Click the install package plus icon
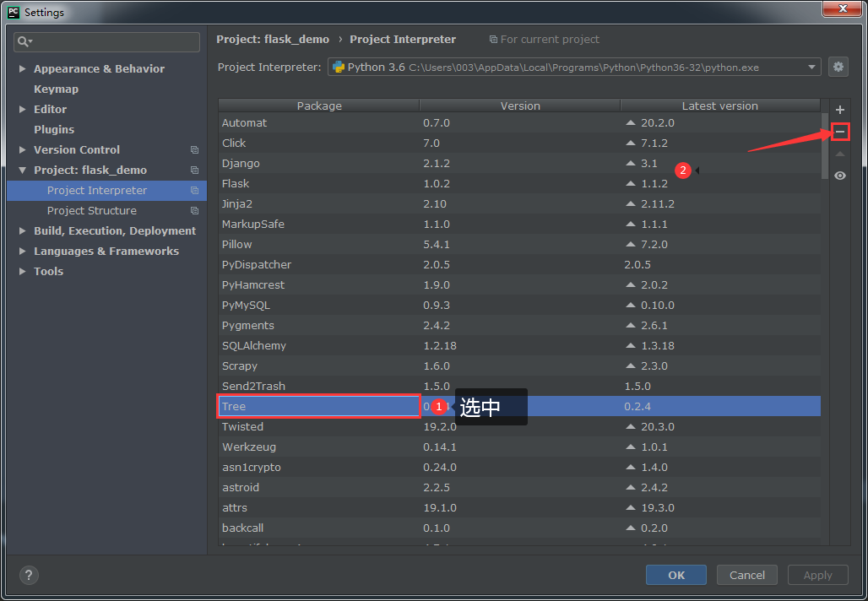Image resolution: width=868 pixels, height=601 pixels. click(840, 110)
